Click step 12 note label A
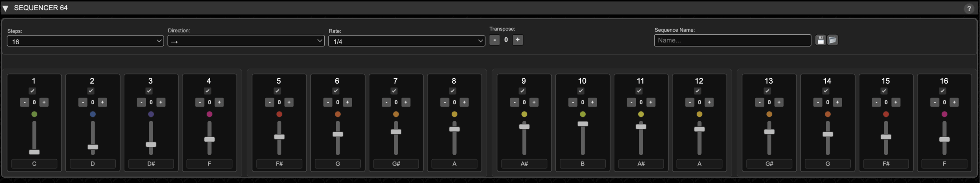This screenshot has width=980, height=183. coord(699,164)
